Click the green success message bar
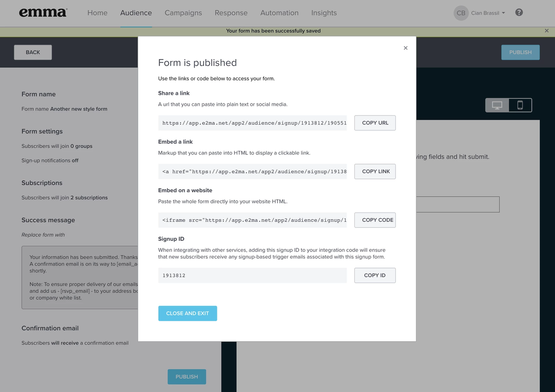555x392 pixels. tap(273, 31)
